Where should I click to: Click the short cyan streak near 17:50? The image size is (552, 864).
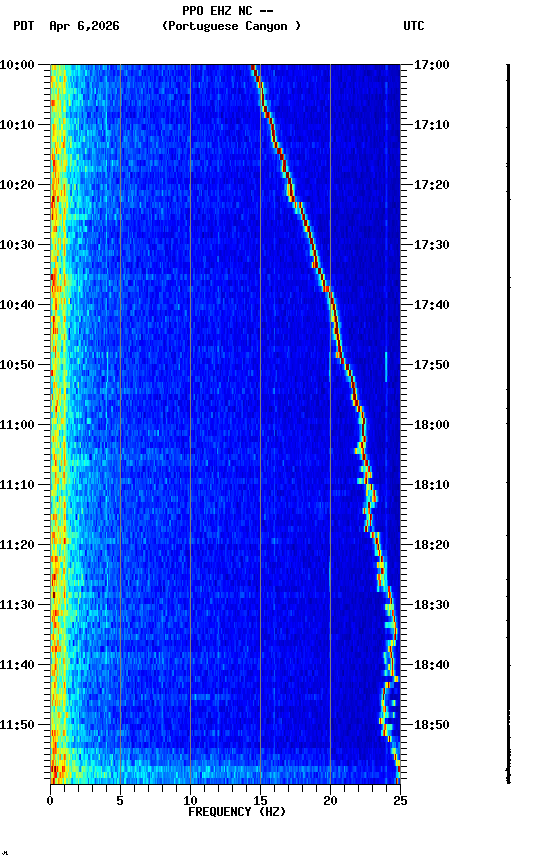pos(386,366)
